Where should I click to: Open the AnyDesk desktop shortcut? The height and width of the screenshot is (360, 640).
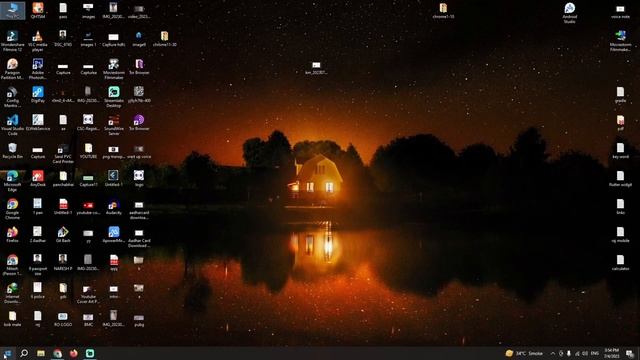coord(38,178)
